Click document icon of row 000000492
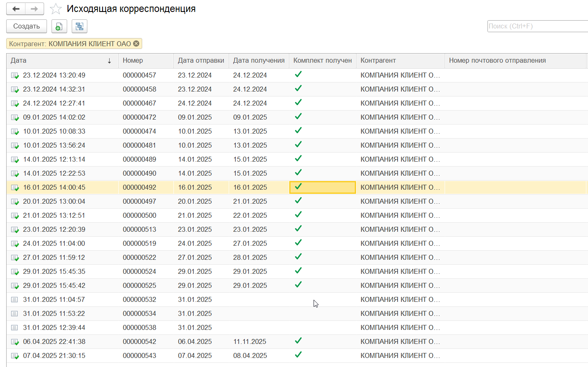588x367 pixels. tap(15, 188)
